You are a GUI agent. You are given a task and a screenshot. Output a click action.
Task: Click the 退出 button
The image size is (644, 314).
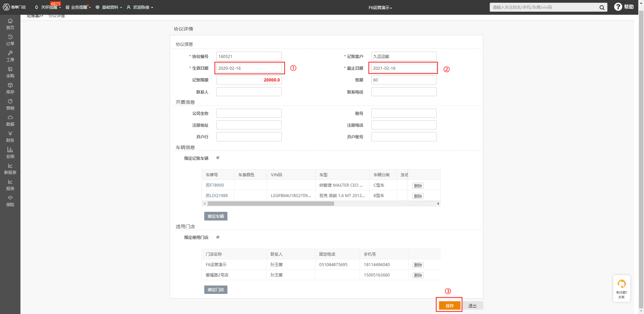coord(472,306)
